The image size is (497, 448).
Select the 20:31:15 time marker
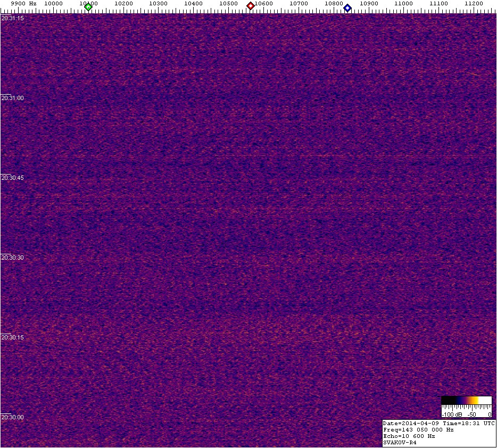tap(12, 18)
